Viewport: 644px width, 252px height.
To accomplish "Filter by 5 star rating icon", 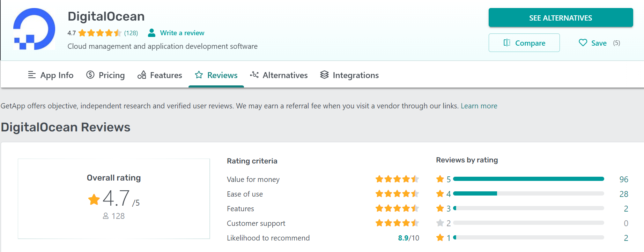I will point(440,179).
